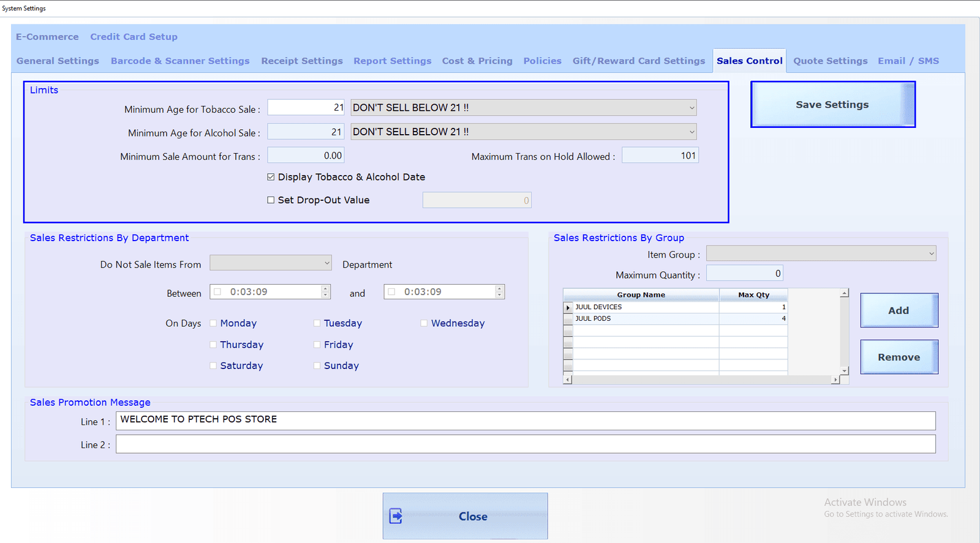
Task: Click the Close button
Action: pos(466,516)
